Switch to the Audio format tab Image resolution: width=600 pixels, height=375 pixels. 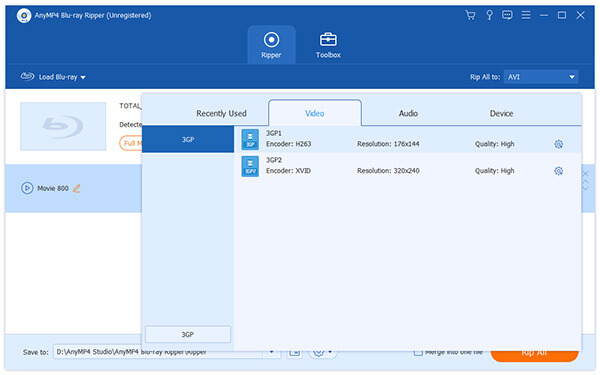[x=408, y=114]
